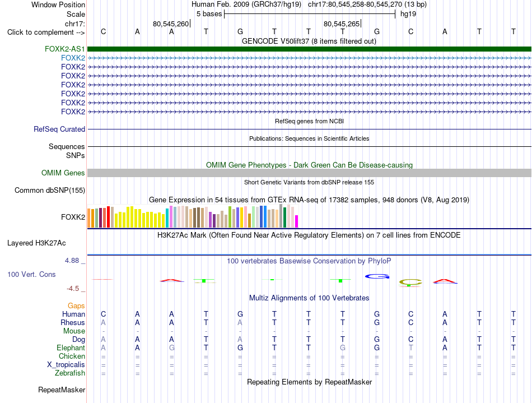Click the olive C PhyloP conservation logo
Image resolution: width=532 pixels, height=403 pixels.
coord(410,282)
